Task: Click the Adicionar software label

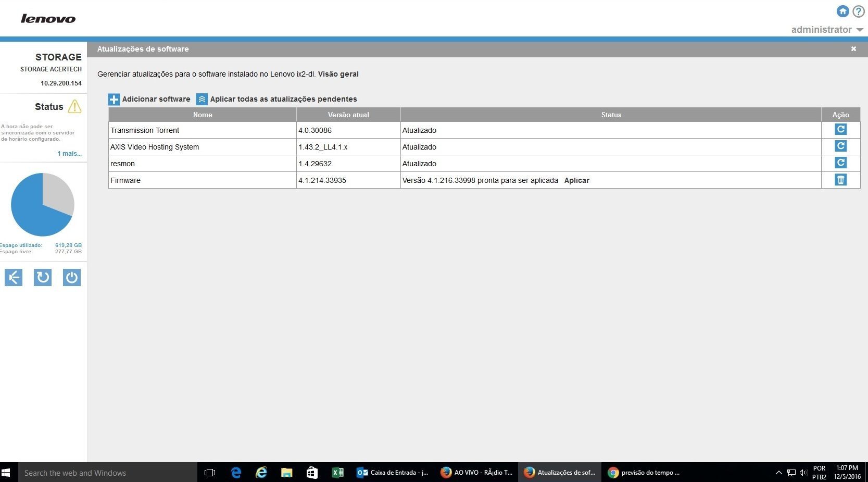Action: pyautogui.click(x=156, y=99)
